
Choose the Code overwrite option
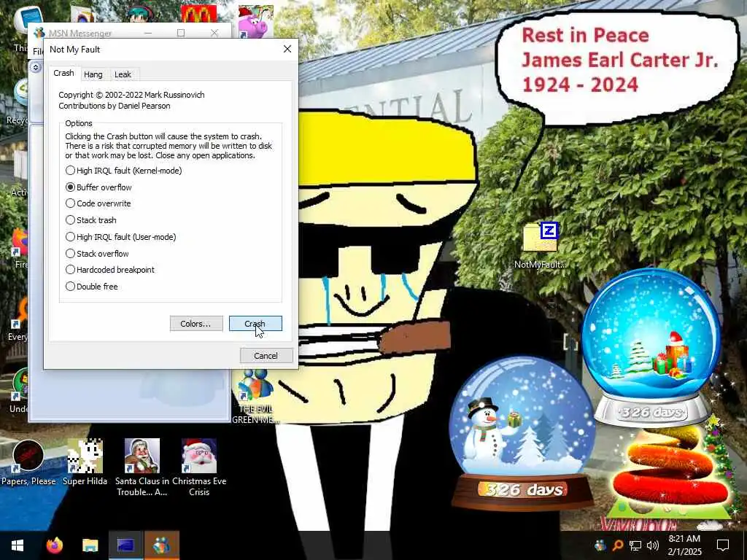[98, 203]
